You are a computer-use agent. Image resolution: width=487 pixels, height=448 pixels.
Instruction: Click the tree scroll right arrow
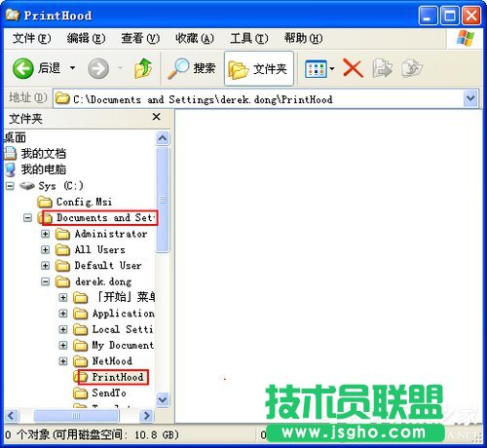point(147,416)
